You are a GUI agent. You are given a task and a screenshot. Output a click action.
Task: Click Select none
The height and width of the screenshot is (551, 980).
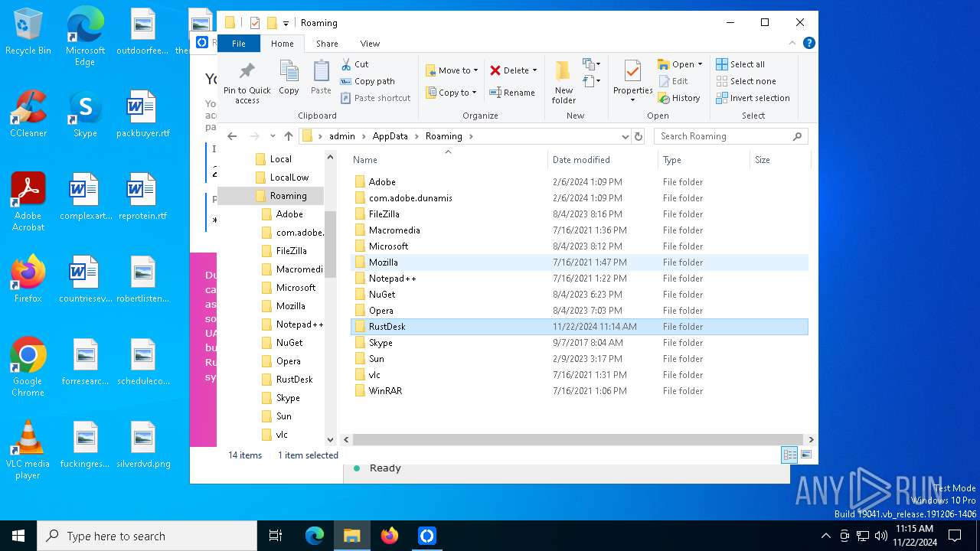(746, 81)
